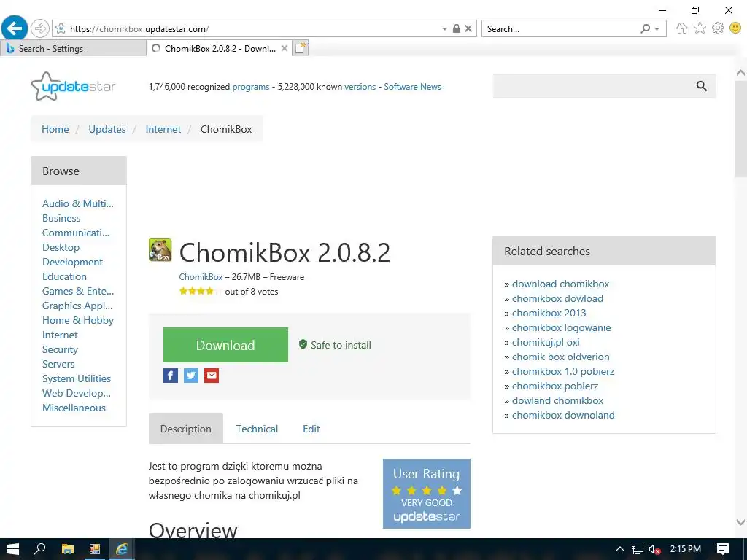Browse the Security category
The height and width of the screenshot is (560, 747).
point(60,349)
